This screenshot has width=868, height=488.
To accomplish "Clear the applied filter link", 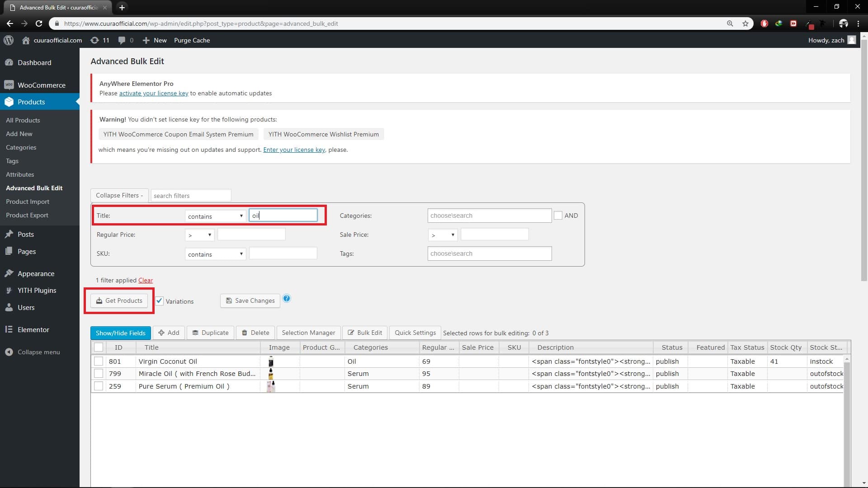I will [146, 280].
